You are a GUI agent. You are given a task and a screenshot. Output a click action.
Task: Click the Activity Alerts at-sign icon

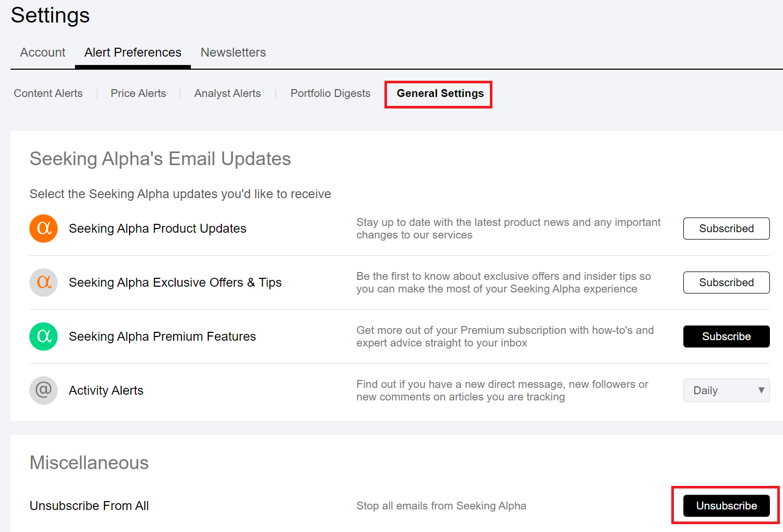click(x=44, y=390)
